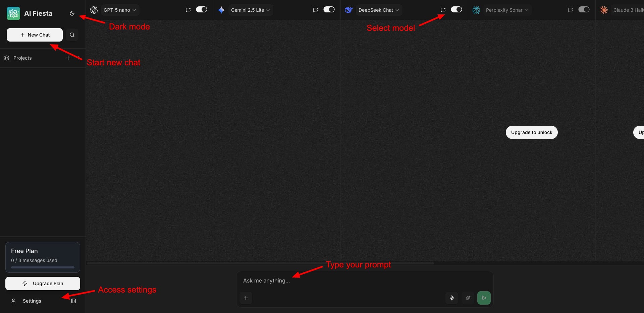The height and width of the screenshot is (313, 644).
Task: Open Gemini 2.5 Lite in a separate chat
Action: click(x=316, y=10)
